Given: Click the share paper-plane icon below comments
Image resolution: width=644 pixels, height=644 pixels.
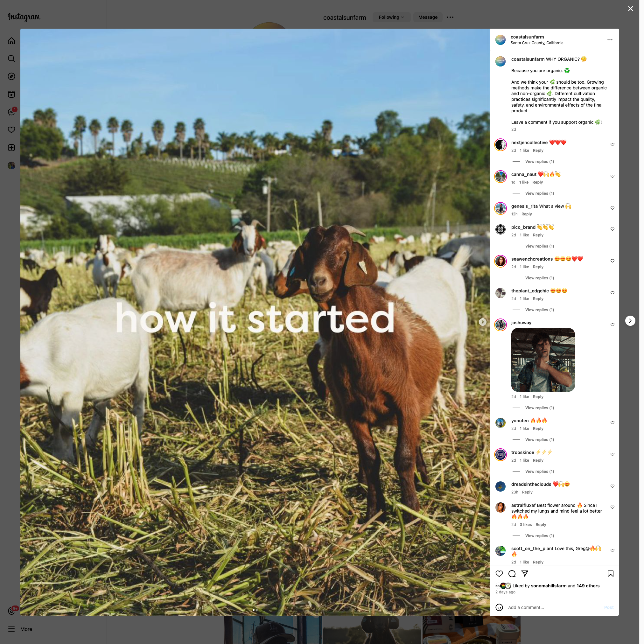Looking at the screenshot, I should point(525,573).
